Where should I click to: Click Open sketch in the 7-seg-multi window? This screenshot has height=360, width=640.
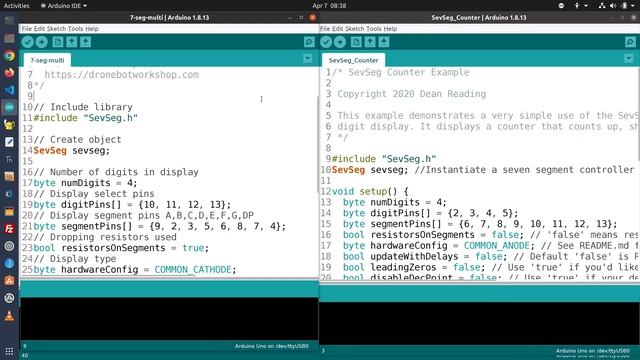tap(72, 42)
